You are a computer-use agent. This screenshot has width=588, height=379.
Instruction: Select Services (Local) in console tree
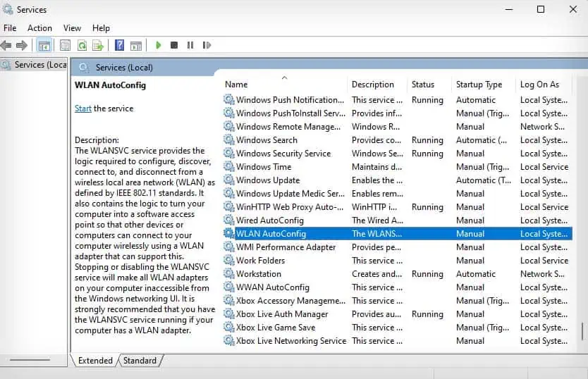(x=34, y=65)
